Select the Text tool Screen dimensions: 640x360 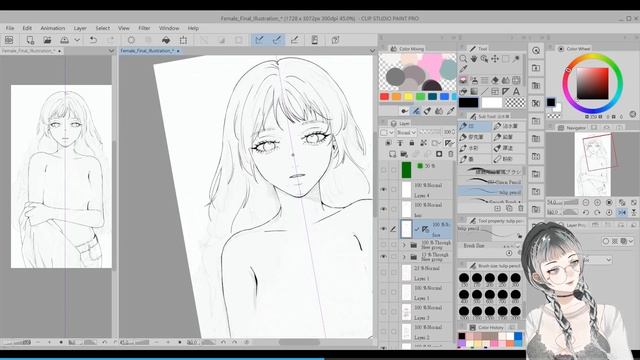[x=516, y=91]
